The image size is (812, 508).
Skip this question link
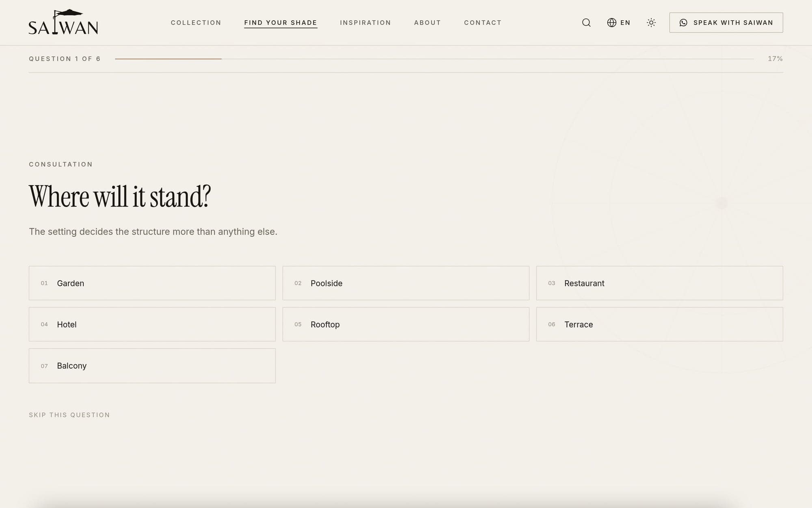[69, 415]
